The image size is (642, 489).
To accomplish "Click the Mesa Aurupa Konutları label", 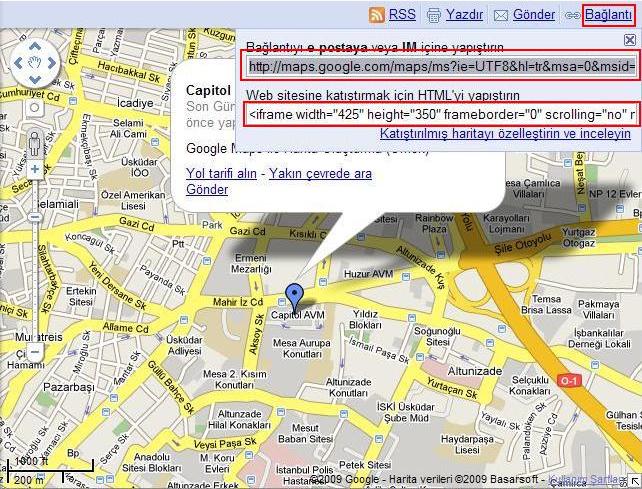I will [302, 348].
